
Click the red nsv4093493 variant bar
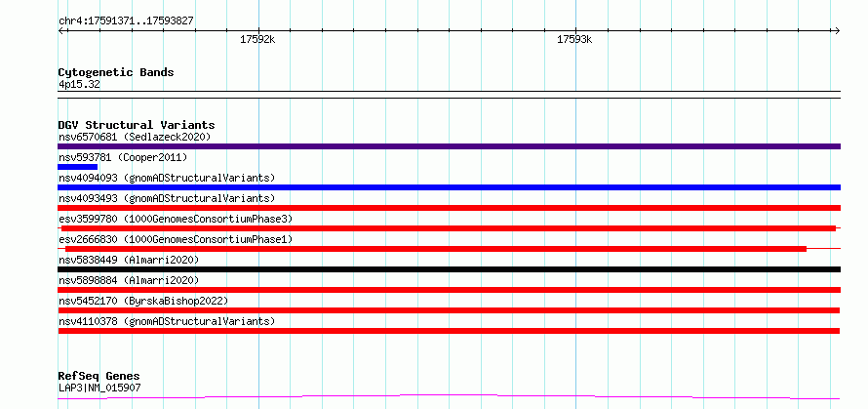tap(449, 208)
